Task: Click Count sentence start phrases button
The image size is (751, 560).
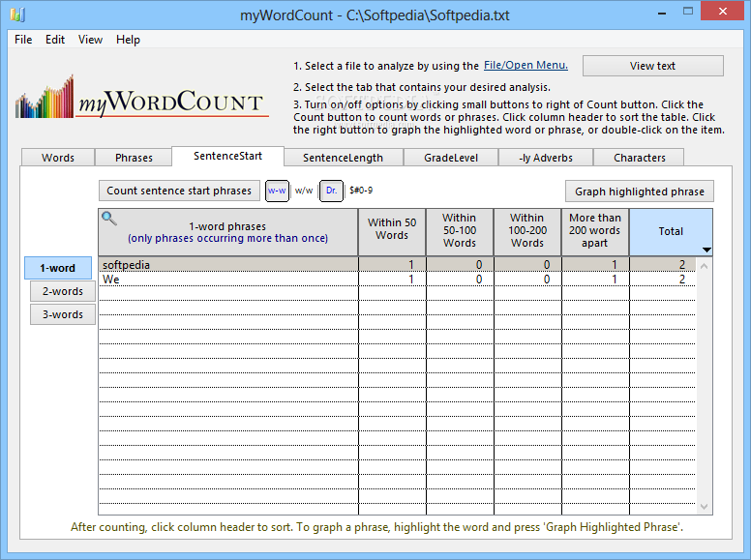Action: point(179,191)
